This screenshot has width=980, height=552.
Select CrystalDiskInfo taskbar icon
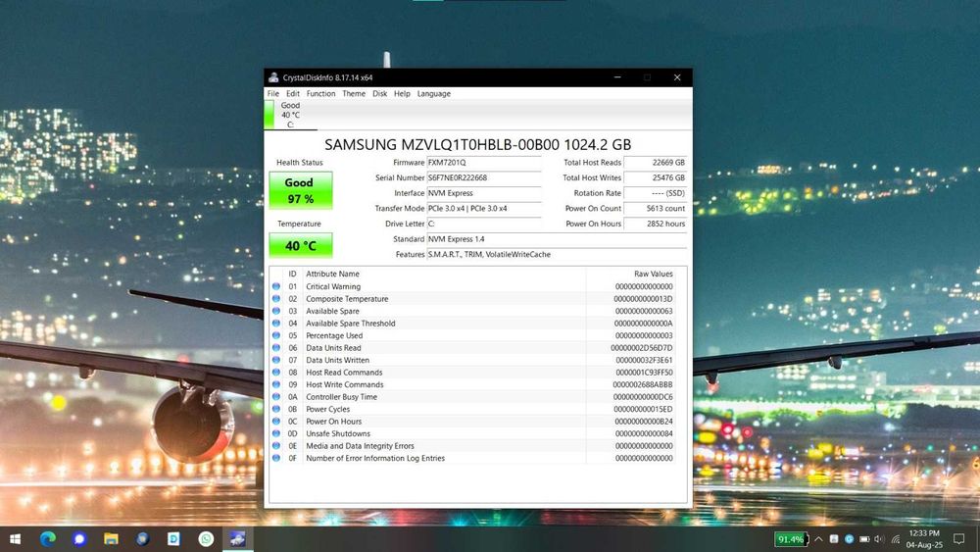tap(237, 539)
